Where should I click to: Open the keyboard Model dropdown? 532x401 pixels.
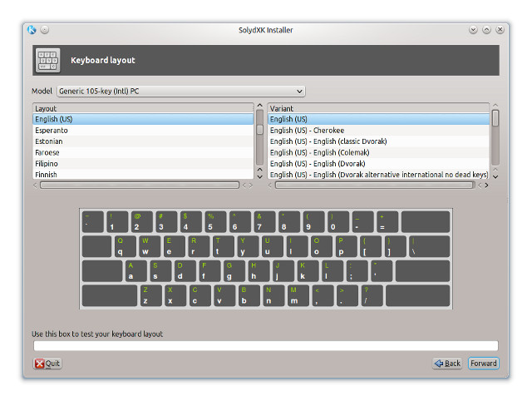[180, 91]
